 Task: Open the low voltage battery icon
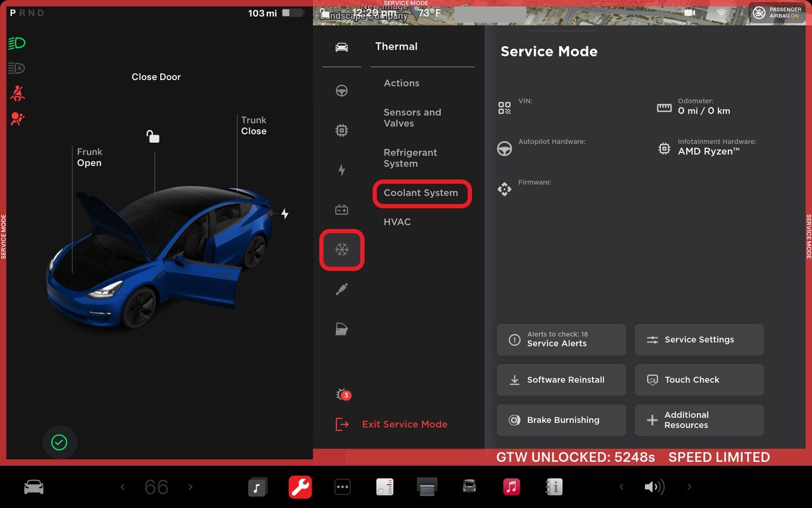pyautogui.click(x=342, y=210)
